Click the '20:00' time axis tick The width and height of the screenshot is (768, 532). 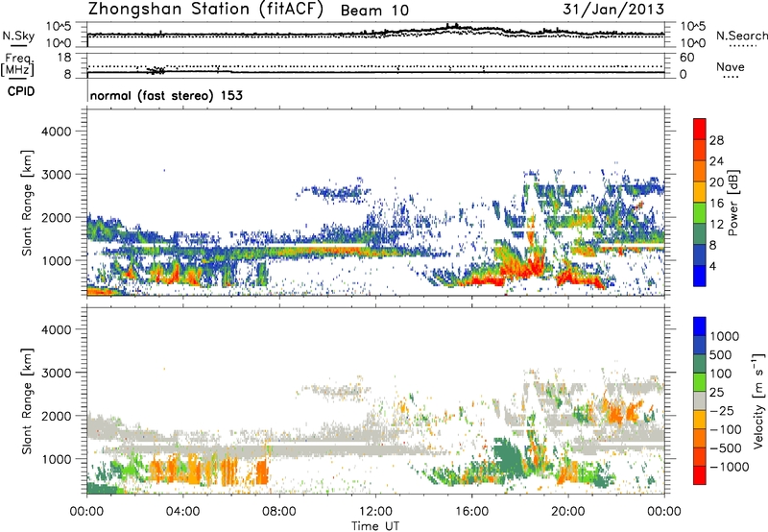(568, 512)
